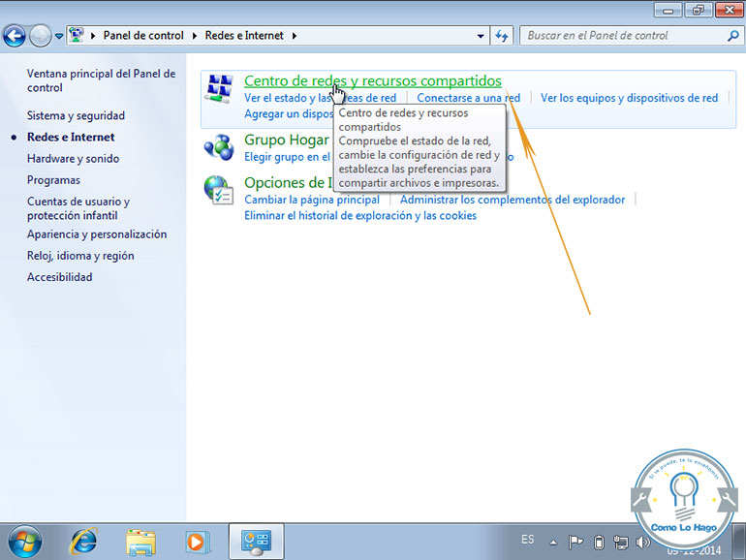Click the Back navigation arrow button
Viewport: 746px width, 560px height.
coord(15,36)
